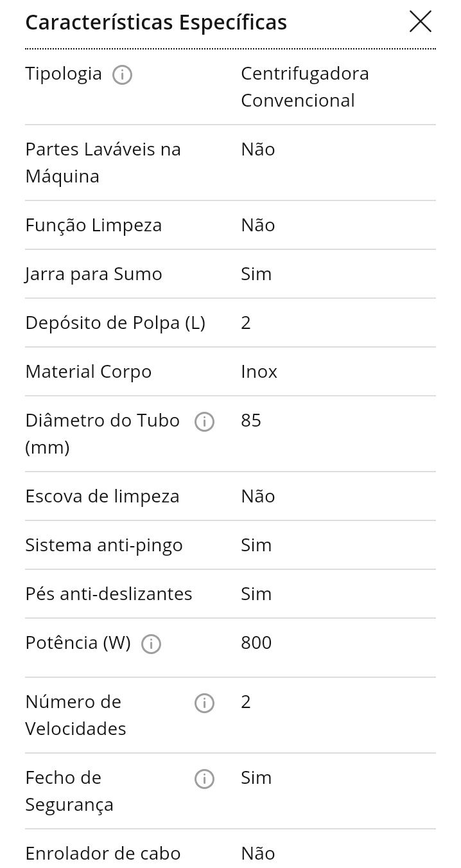Select the Enrolador de cabo row
Viewport: 461px width, 868px height.
(230, 849)
